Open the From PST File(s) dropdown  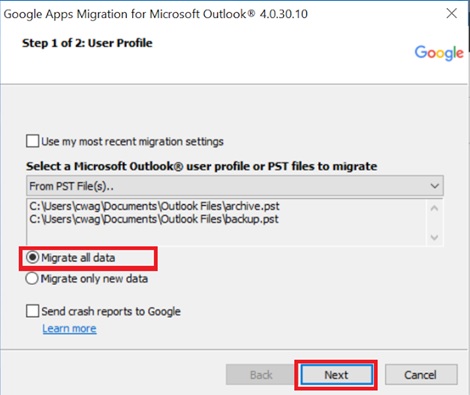click(x=235, y=186)
